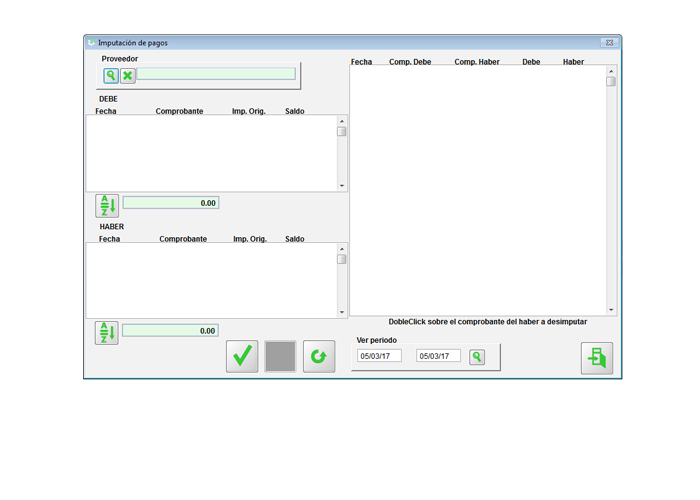
Task: Confirm with the green checkmark button
Action: [242, 356]
